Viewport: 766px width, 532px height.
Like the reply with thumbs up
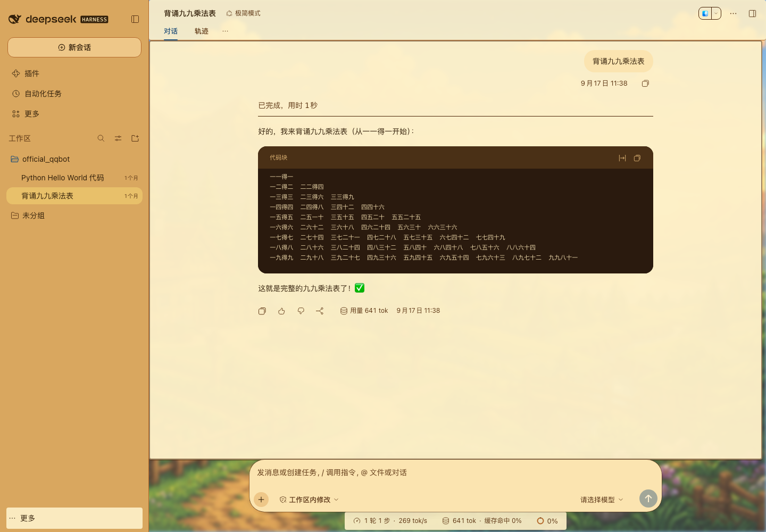click(x=281, y=311)
